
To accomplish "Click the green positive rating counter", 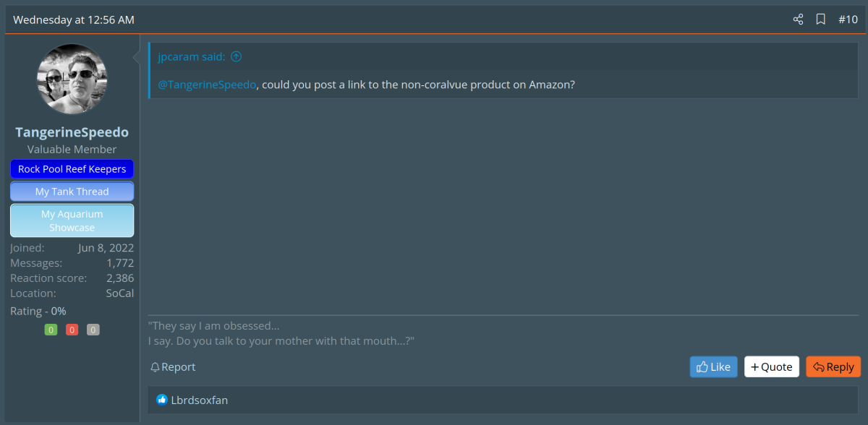I will pos(51,330).
